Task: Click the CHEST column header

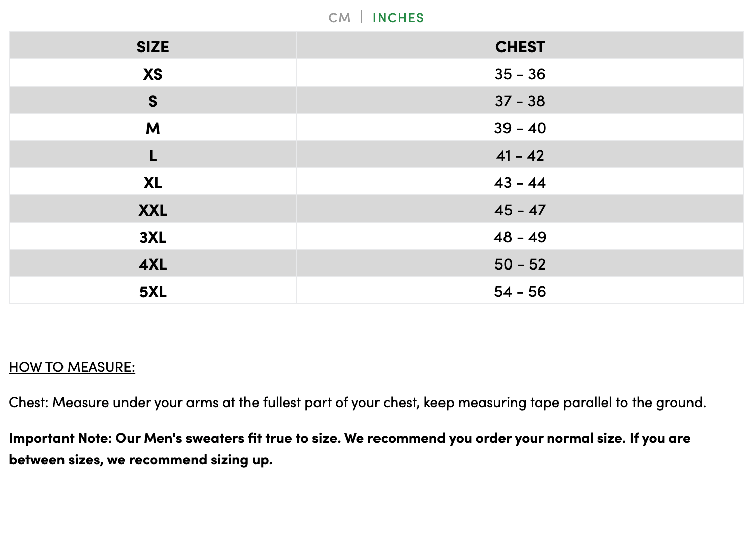Action: [x=520, y=47]
